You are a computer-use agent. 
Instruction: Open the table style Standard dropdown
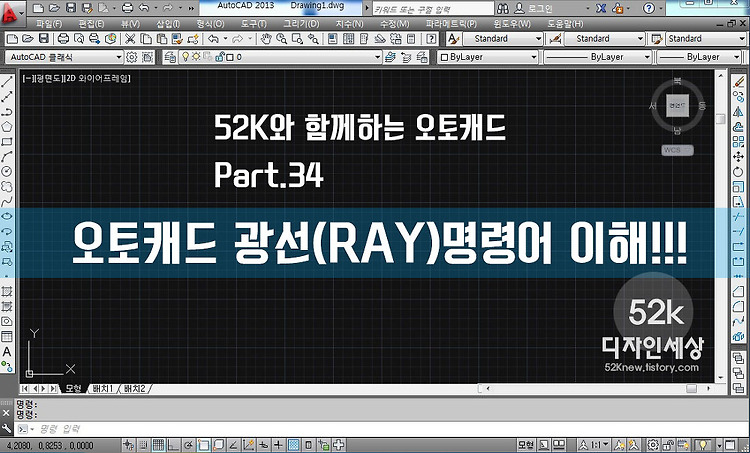coord(706,39)
